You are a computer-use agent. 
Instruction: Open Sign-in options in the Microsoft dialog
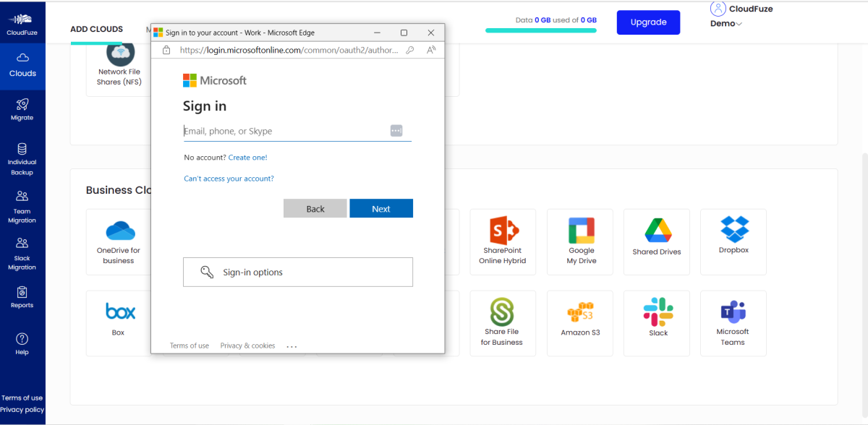coord(297,272)
